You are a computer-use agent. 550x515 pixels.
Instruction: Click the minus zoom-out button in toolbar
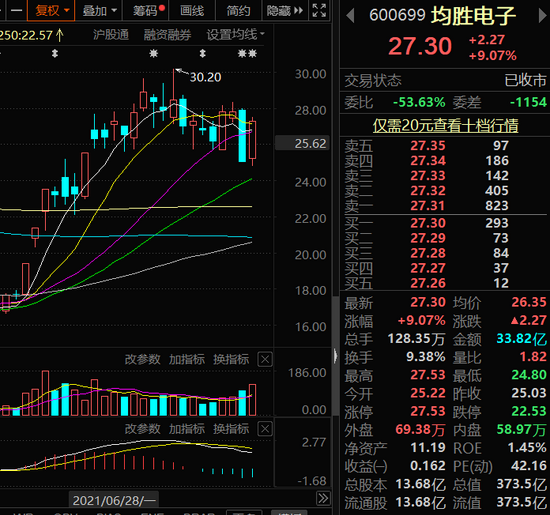(16, 11)
